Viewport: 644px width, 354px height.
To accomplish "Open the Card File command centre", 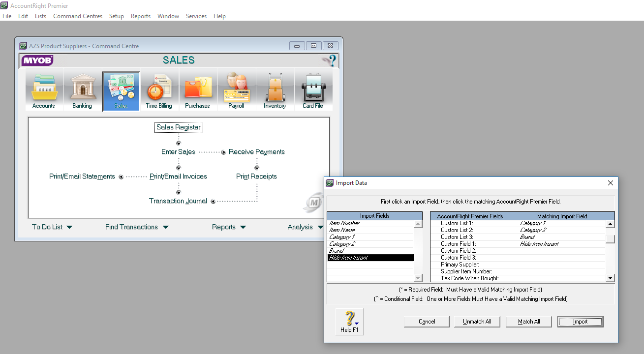I will point(313,91).
